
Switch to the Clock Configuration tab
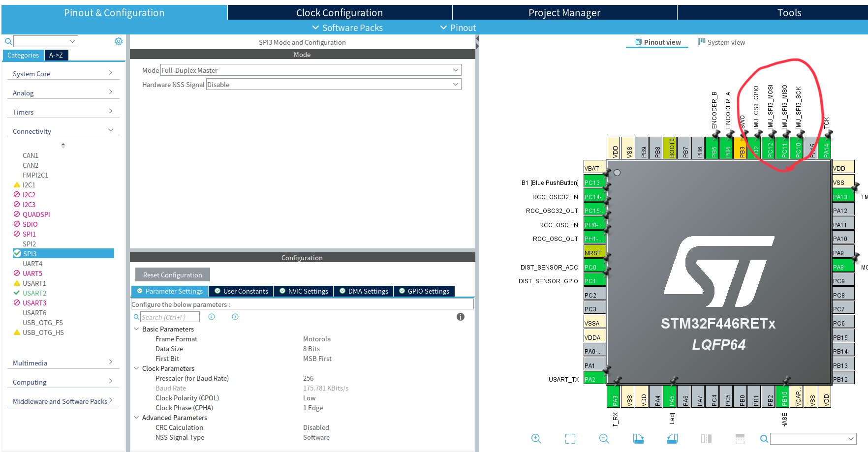tap(340, 13)
